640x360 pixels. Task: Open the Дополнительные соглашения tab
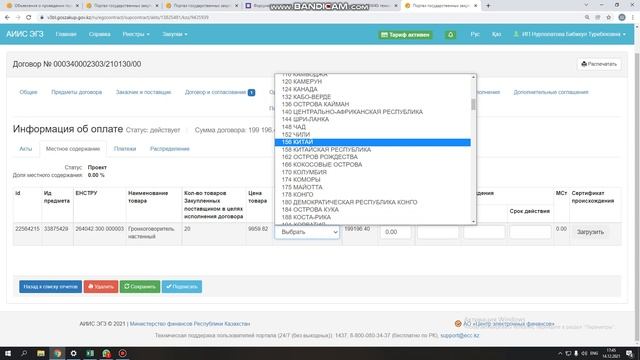pos(551,92)
